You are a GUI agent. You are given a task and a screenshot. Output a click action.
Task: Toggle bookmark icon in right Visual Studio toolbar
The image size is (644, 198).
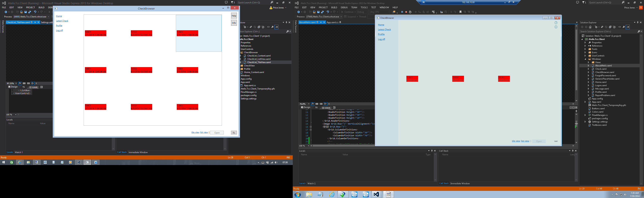pyautogui.click(x=460, y=12)
